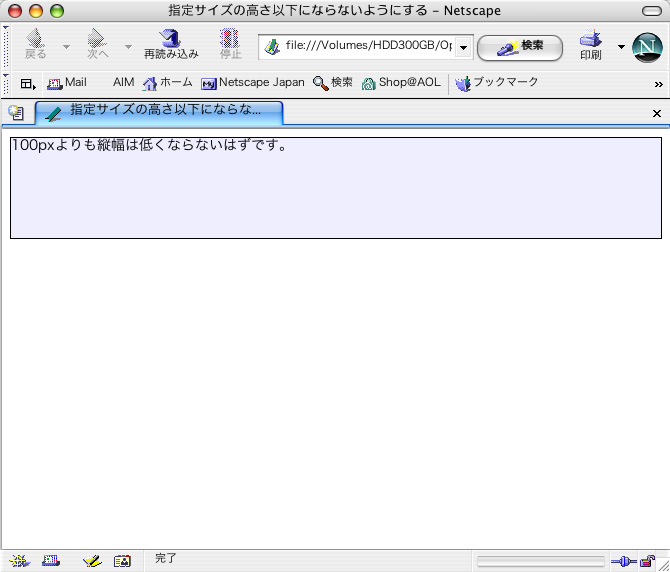Click the 検索 magnifier link in personal toolbar
The height and width of the screenshot is (572, 670).
pos(332,82)
